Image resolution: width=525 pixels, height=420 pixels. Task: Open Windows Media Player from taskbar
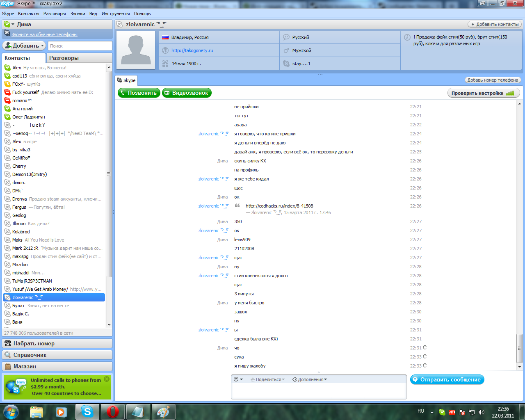pyautogui.click(x=62, y=412)
